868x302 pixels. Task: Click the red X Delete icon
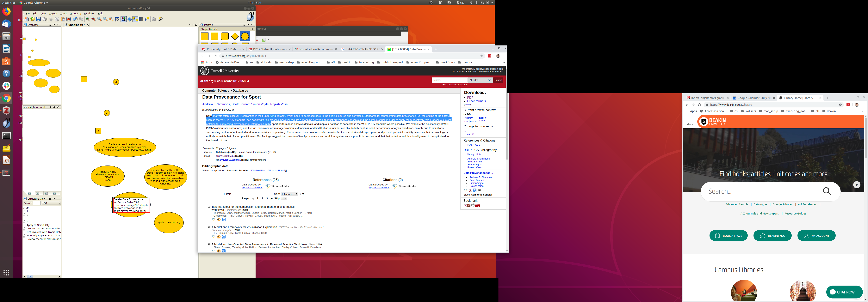(x=68, y=19)
